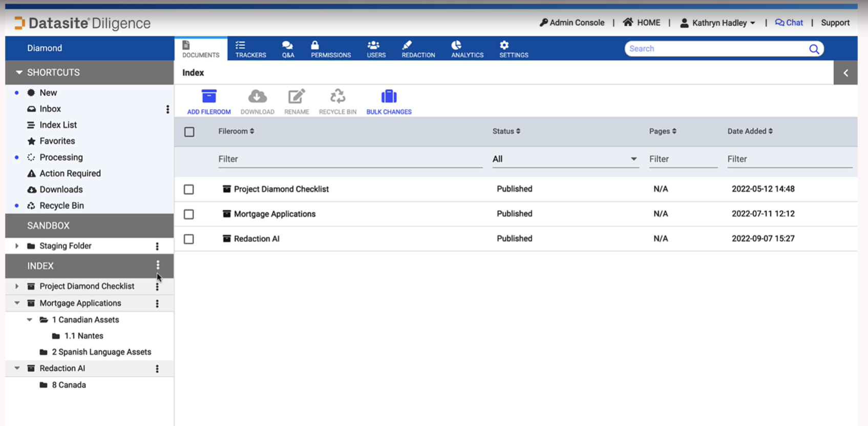This screenshot has height=426, width=868.
Task: Click the Pages filter field
Action: [683, 159]
